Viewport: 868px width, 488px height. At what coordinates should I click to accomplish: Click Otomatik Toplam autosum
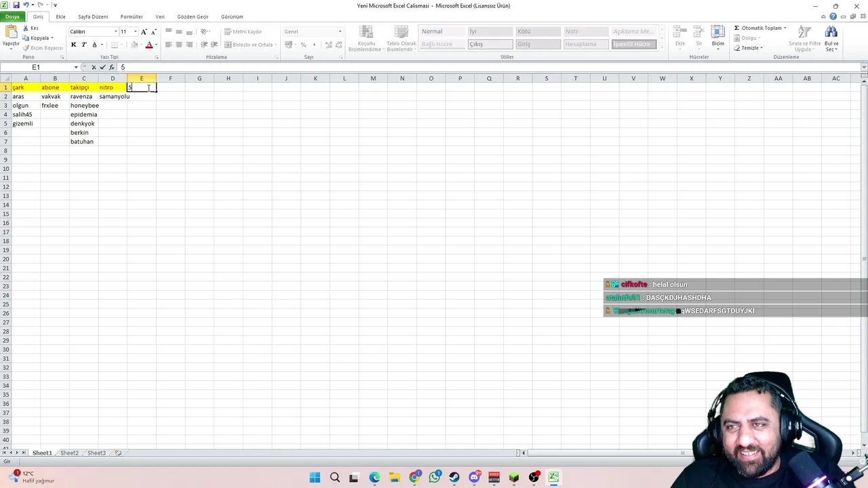[760, 28]
